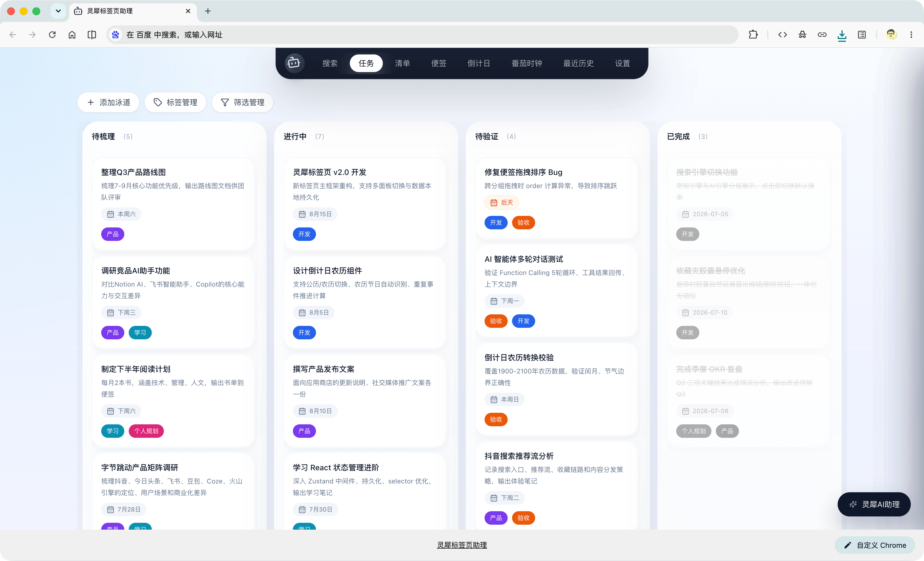The width and height of the screenshot is (924, 561).
Task: Click the Baidu paw search engine icon
Action: pos(116,35)
